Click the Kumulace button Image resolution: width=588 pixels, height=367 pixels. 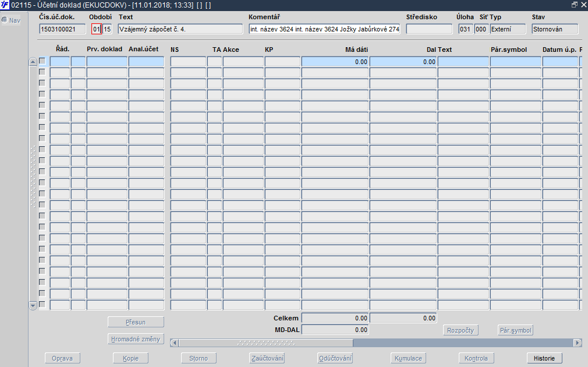[x=408, y=358]
